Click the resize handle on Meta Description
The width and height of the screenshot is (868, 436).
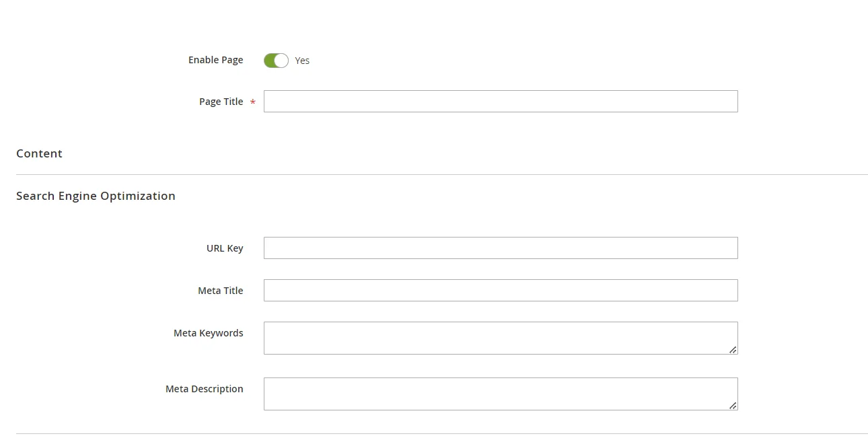[733, 405]
